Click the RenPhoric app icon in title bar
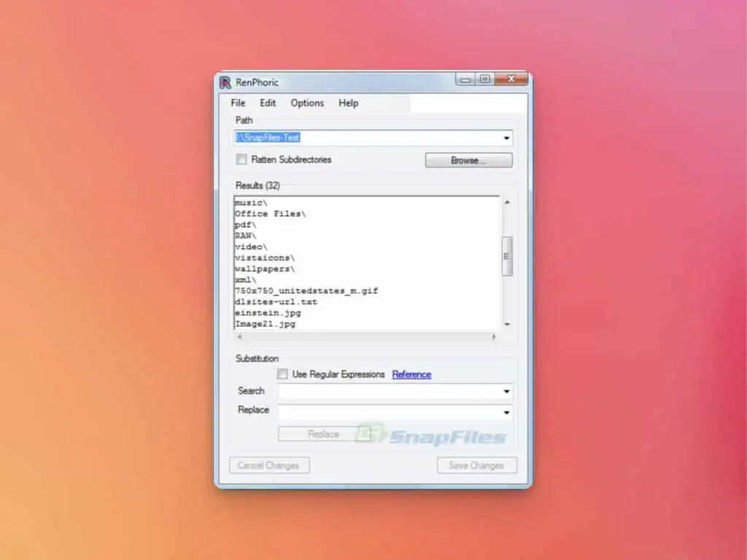 225,82
